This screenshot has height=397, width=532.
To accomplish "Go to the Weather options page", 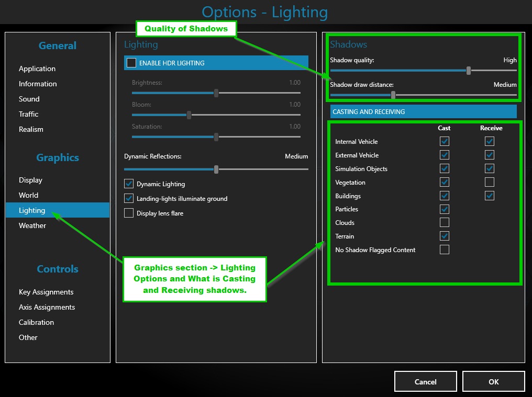I will [32, 225].
